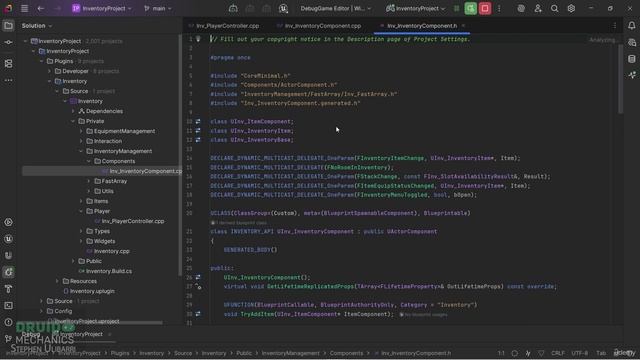Open the Commit tool window icon
This screenshot has height=360, width=640.
coord(8,42)
